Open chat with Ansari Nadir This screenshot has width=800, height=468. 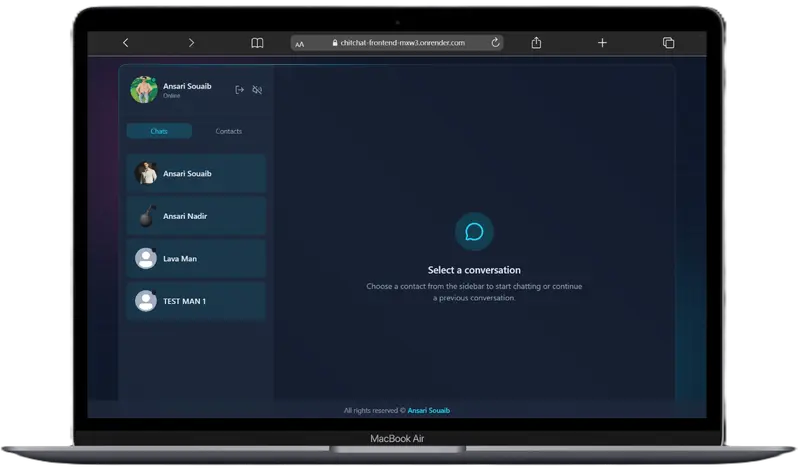pyautogui.click(x=196, y=216)
